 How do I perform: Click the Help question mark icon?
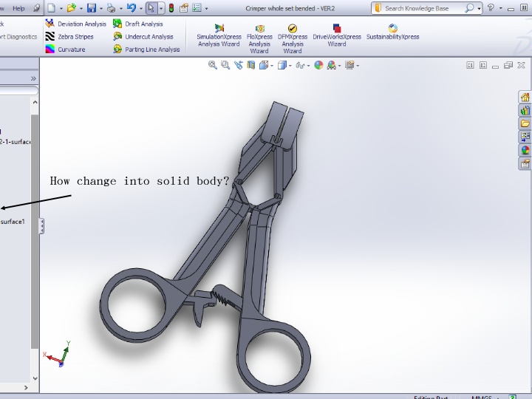[x=491, y=8]
